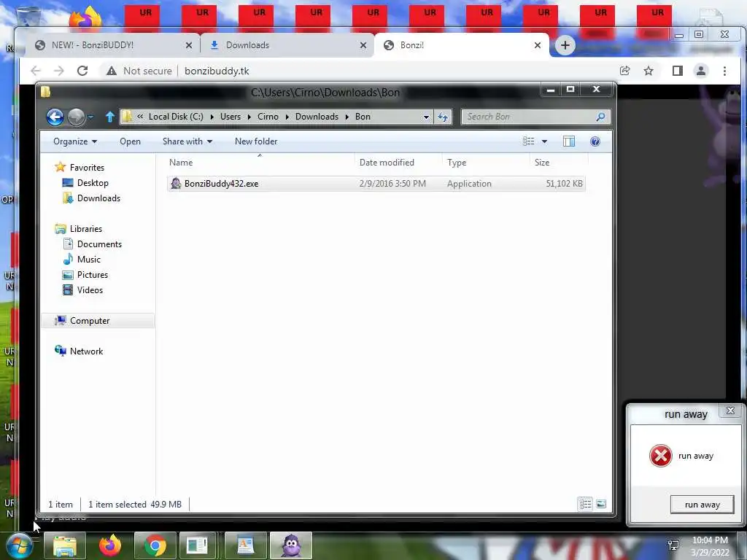Reload the Chrome page
The width and height of the screenshot is (747, 560).
pyautogui.click(x=82, y=71)
